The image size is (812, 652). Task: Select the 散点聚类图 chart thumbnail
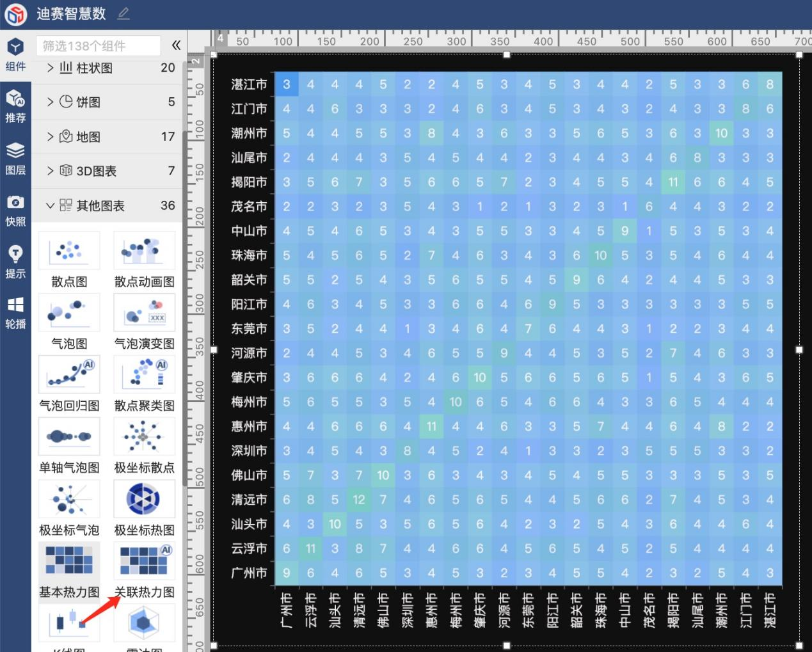(x=145, y=374)
